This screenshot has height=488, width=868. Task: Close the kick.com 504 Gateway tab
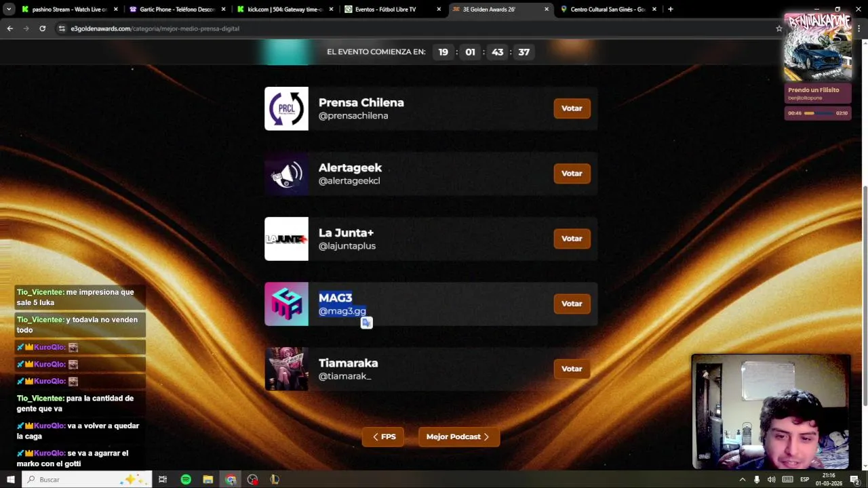[x=331, y=9]
